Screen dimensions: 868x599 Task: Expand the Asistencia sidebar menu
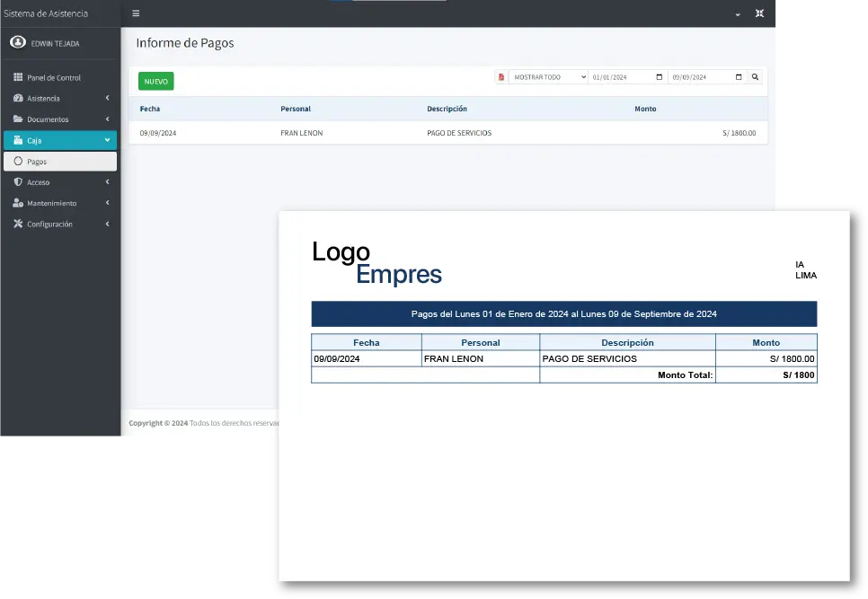coord(60,99)
